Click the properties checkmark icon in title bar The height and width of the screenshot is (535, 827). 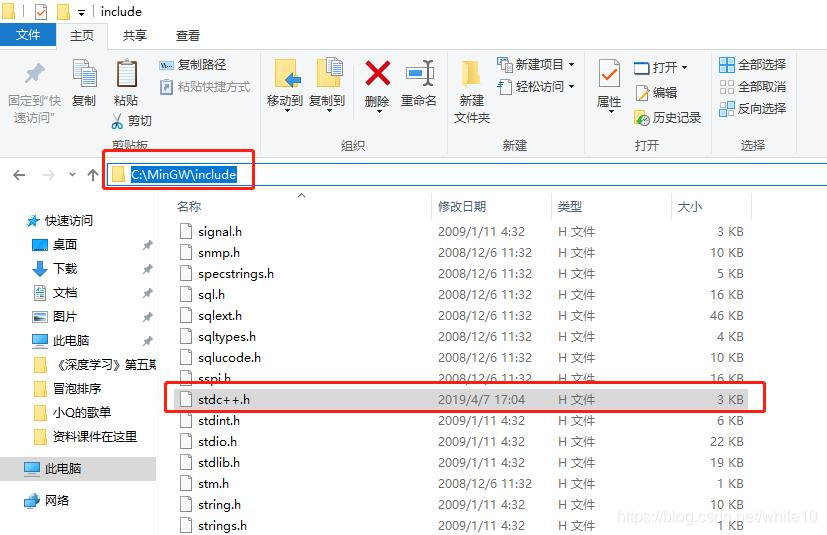tap(41, 12)
